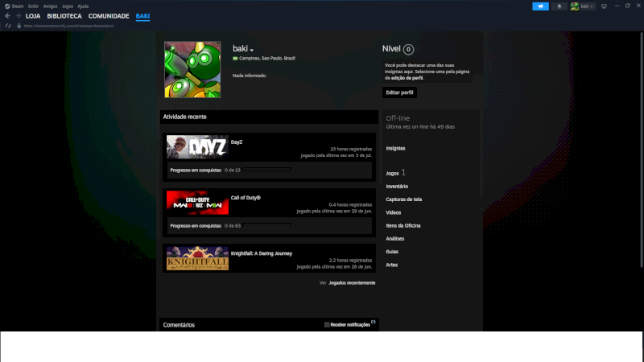
Task: Open the notifications bell
Action: pyautogui.click(x=559, y=6)
